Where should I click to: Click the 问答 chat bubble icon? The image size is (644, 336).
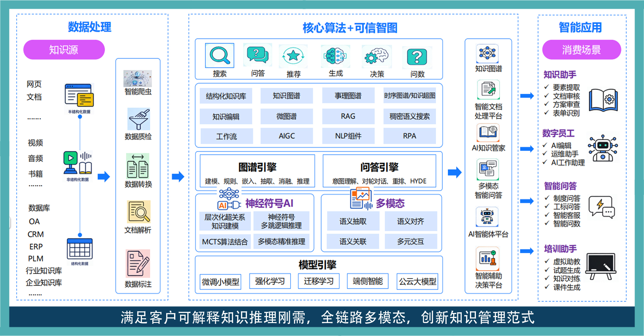258,55
